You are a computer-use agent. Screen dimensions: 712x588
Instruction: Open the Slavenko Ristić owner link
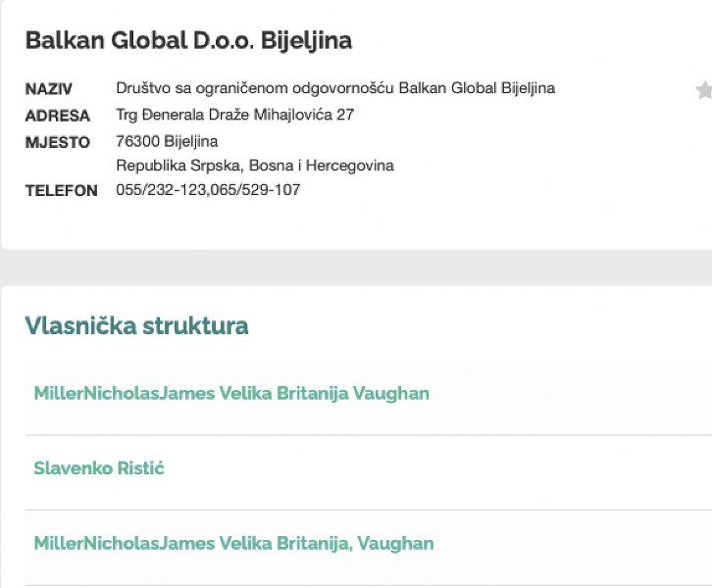click(99, 468)
